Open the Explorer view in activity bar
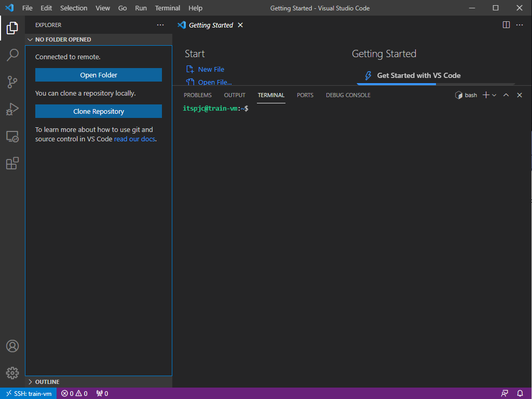Viewport: 532px width, 399px height. click(x=12, y=28)
